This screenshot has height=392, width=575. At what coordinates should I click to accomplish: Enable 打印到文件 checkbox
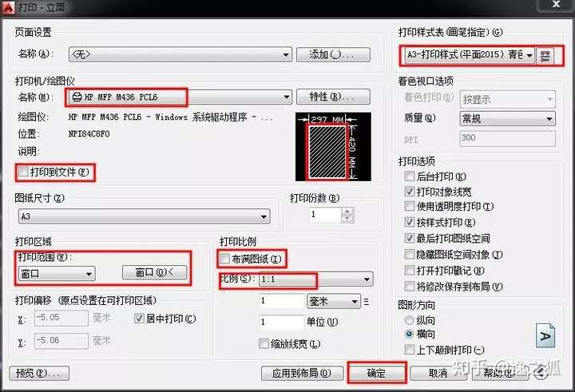click(23, 172)
